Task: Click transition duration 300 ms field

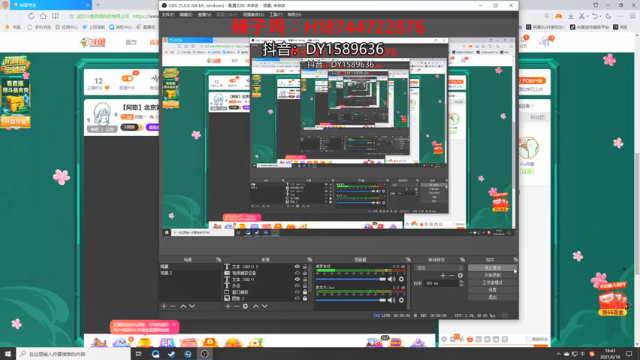Action: 441,283
